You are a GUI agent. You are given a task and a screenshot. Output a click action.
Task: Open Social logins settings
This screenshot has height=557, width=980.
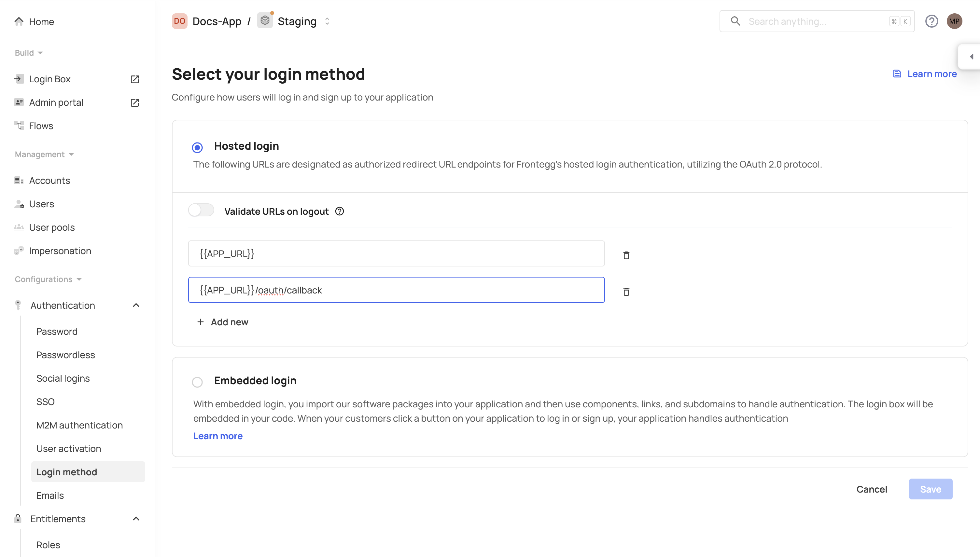click(x=63, y=378)
